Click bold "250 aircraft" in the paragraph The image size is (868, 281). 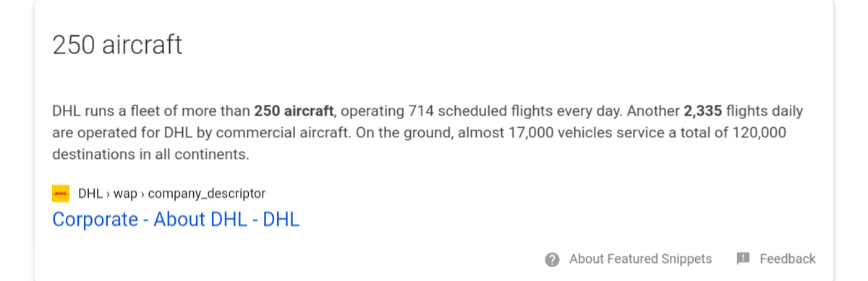coord(294,112)
